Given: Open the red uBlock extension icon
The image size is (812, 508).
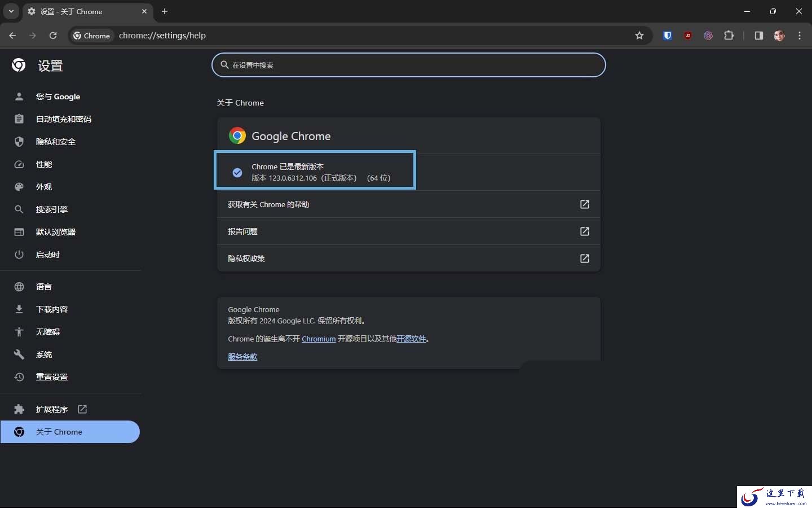Looking at the screenshot, I should (688, 36).
